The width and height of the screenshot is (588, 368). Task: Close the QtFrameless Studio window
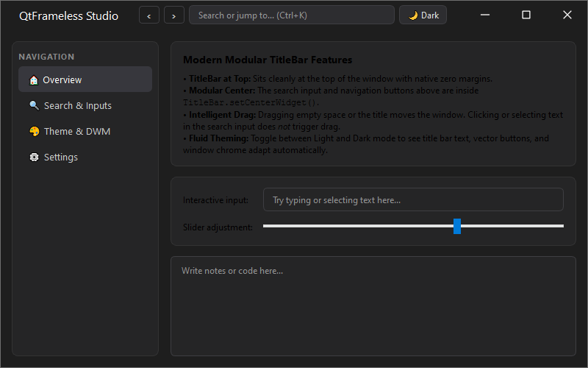(567, 15)
